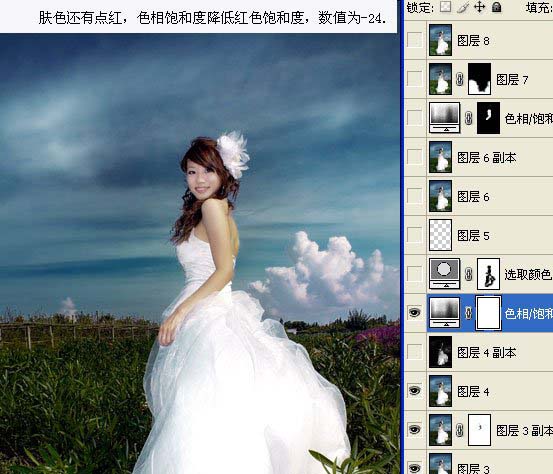The width and height of the screenshot is (553, 474).
Task: Click the lock all padlock icon
Action: (497, 7)
